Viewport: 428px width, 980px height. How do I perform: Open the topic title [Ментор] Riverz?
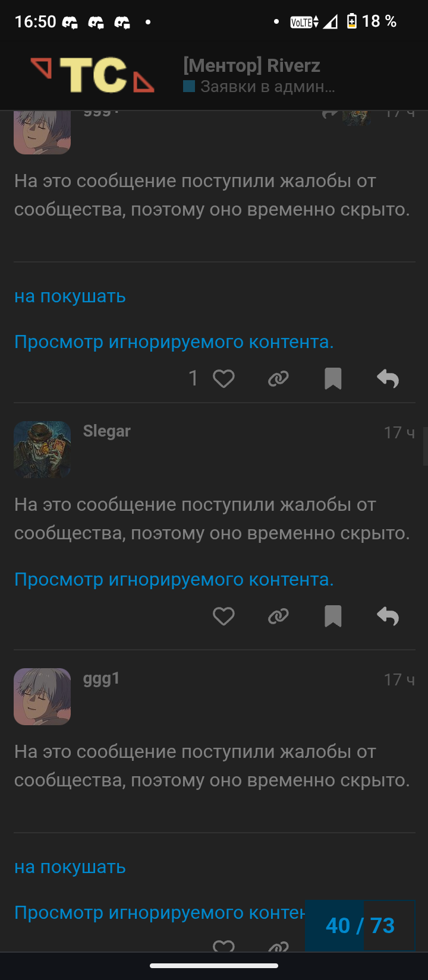251,65
